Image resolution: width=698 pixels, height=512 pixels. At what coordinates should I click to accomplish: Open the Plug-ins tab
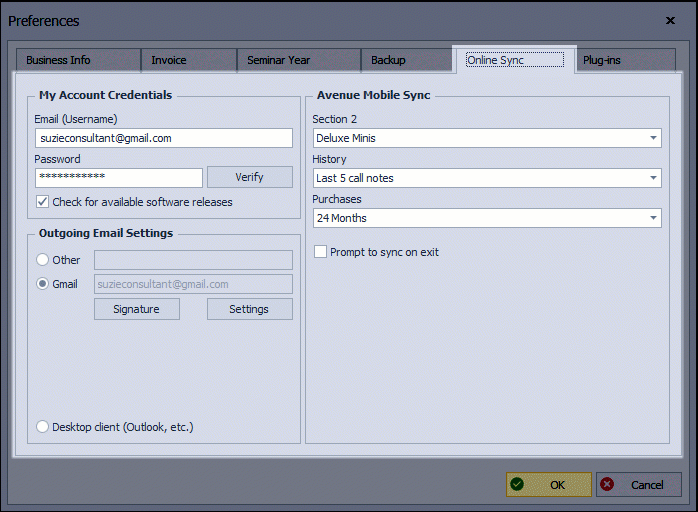click(x=625, y=60)
